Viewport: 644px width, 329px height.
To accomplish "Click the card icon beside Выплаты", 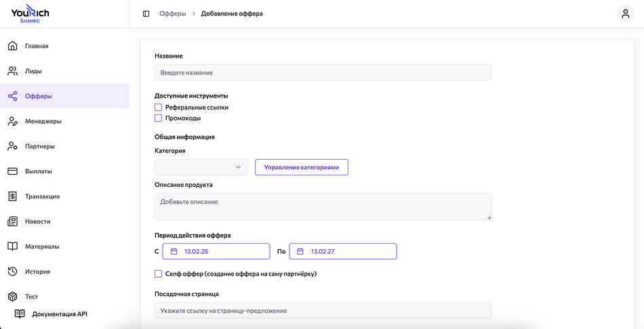I will (13, 171).
